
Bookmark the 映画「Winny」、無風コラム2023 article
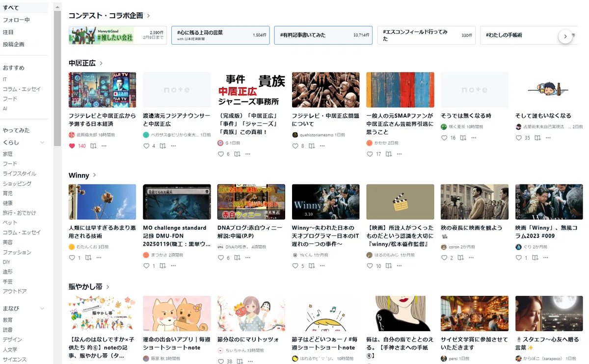click(535, 258)
